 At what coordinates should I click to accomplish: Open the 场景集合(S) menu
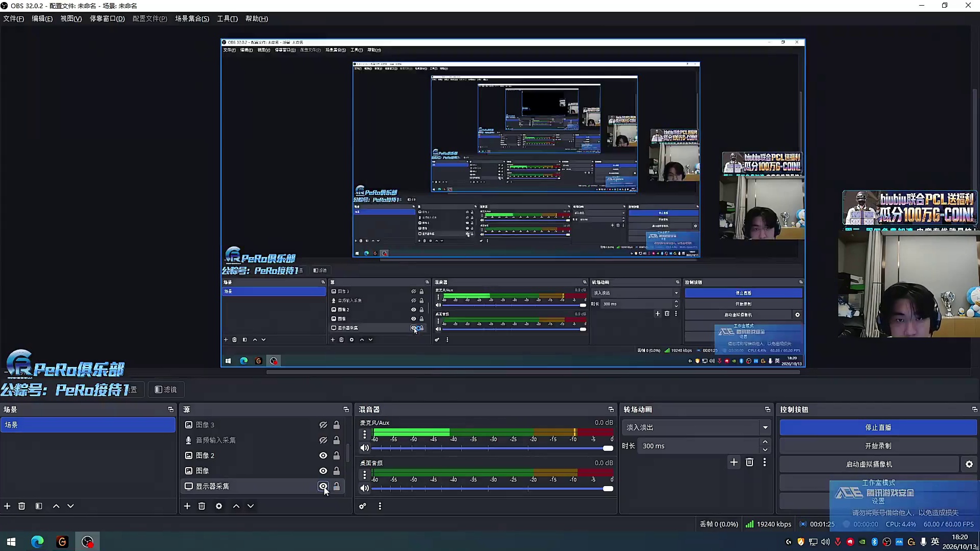[x=192, y=19]
